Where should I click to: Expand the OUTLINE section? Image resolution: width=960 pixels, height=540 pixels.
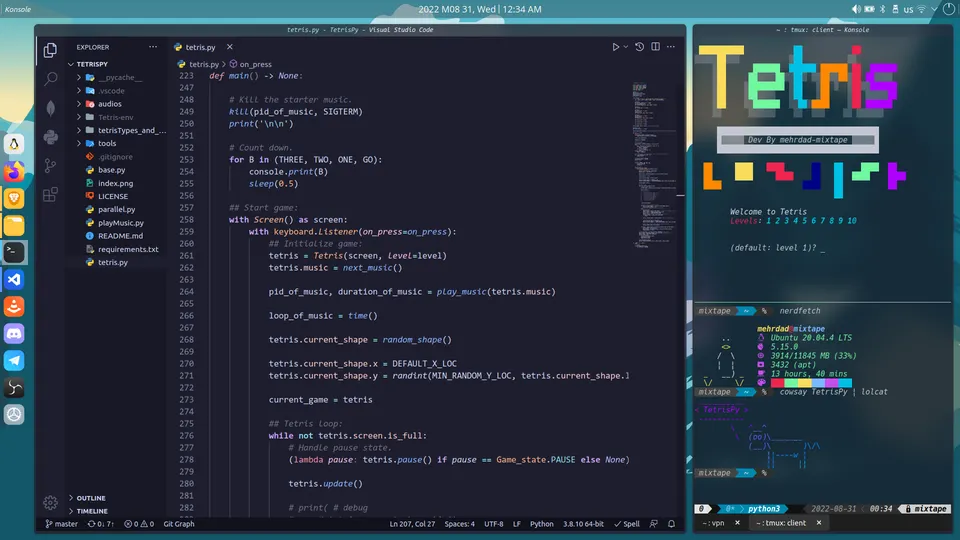click(x=91, y=498)
